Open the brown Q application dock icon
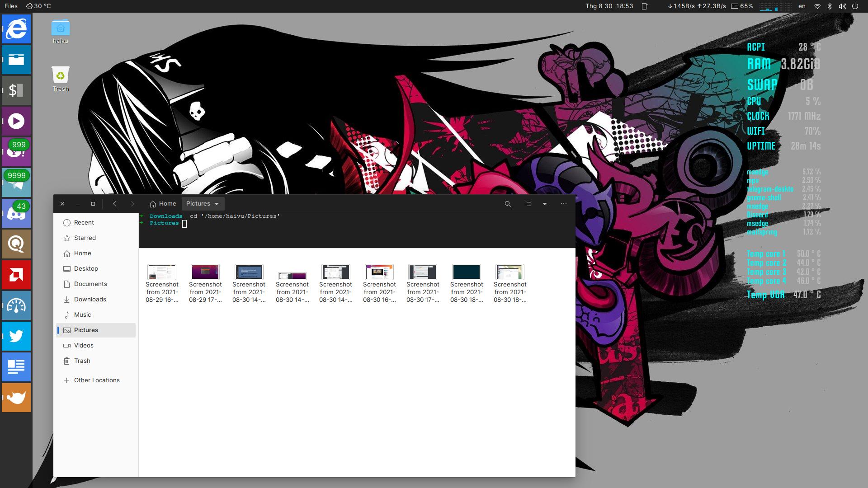The width and height of the screenshot is (868, 488). click(16, 244)
